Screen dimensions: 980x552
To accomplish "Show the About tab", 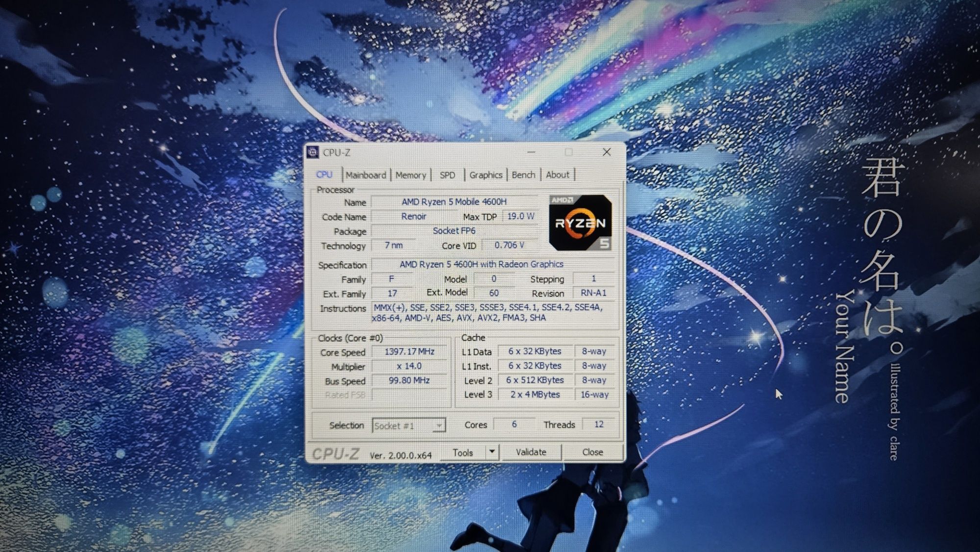I will tap(558, 175).
